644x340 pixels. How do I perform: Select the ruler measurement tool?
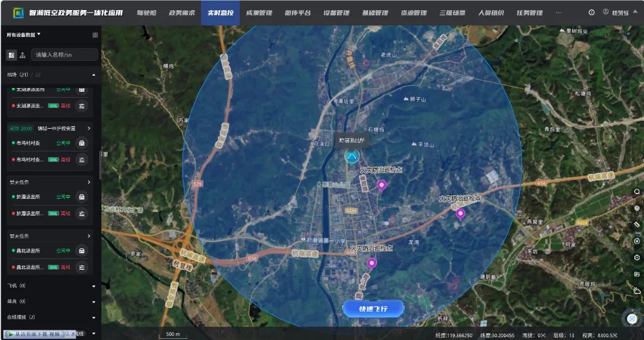tap(637, 224)
